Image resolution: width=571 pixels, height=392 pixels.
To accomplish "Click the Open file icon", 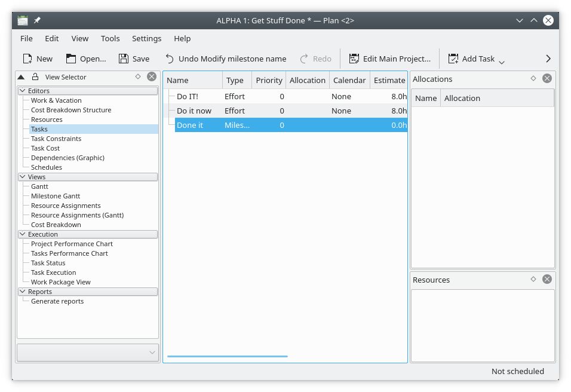I will (69, 58).
